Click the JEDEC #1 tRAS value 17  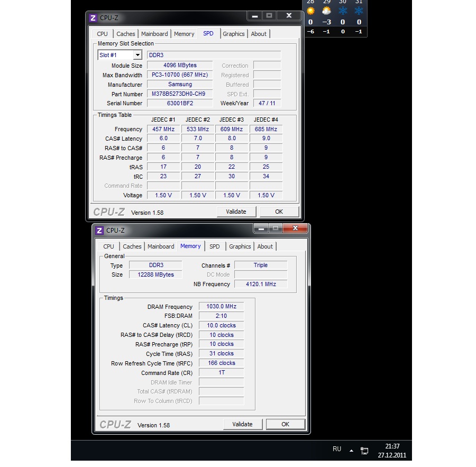[163, 167]
